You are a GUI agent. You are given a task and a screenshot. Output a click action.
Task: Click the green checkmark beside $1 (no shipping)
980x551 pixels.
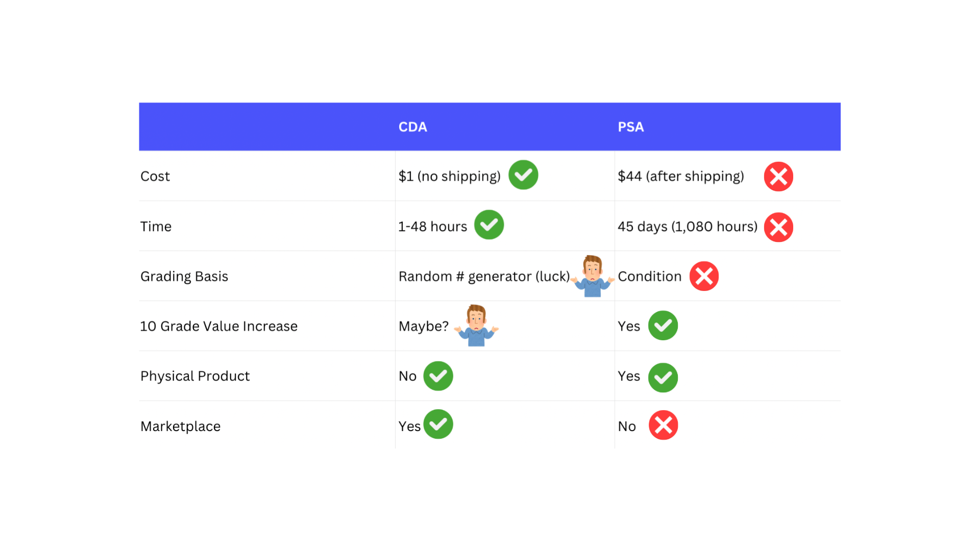tap(523, 175)
